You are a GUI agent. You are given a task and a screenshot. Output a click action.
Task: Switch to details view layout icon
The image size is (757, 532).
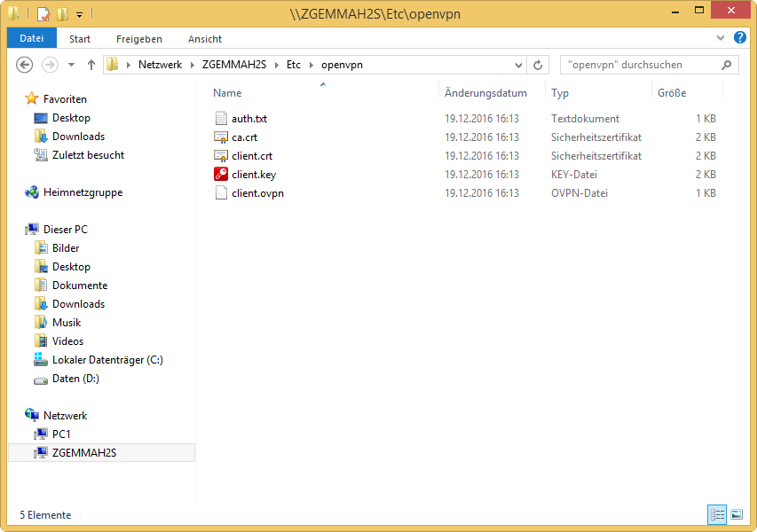(717, 514)
